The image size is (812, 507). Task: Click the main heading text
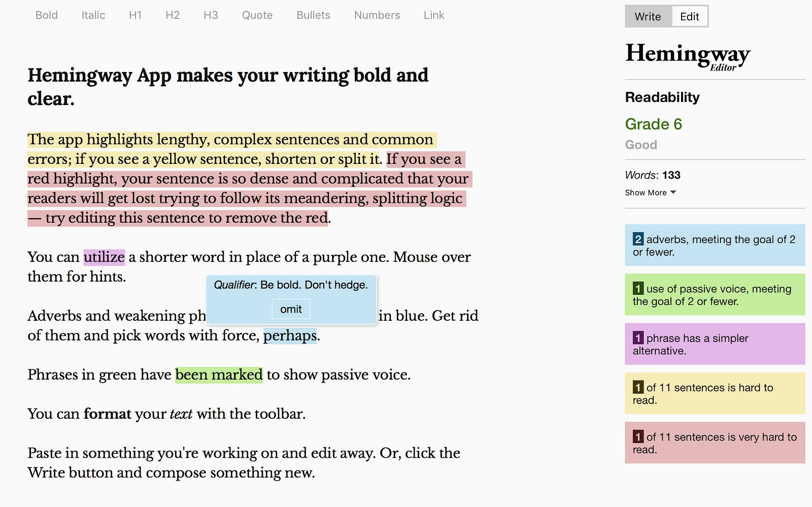pos(228,87)
